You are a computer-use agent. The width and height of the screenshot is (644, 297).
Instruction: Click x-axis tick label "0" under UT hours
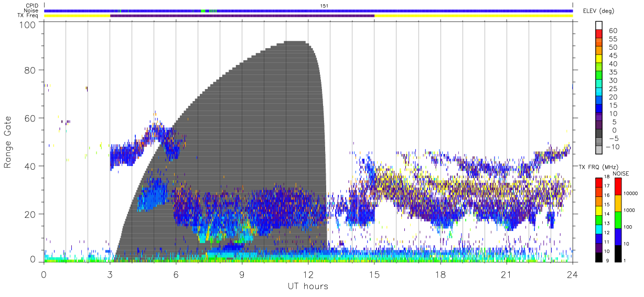coord(44,274)
